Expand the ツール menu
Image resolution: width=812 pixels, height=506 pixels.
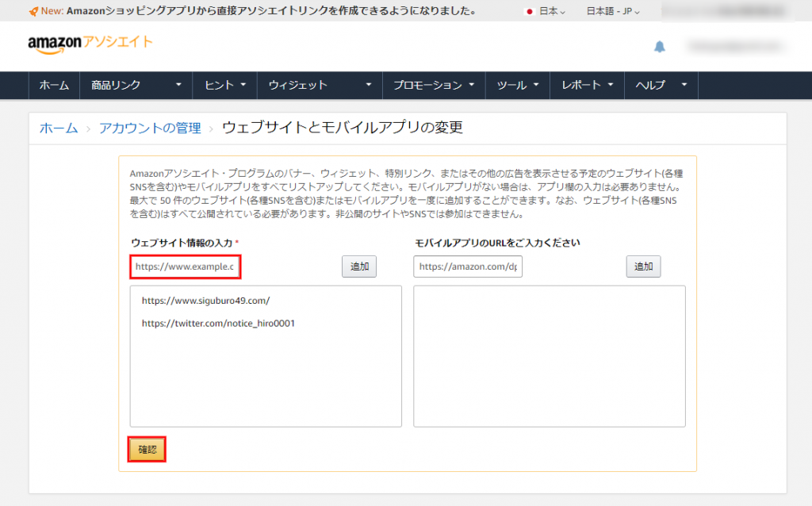click(517, 85)
